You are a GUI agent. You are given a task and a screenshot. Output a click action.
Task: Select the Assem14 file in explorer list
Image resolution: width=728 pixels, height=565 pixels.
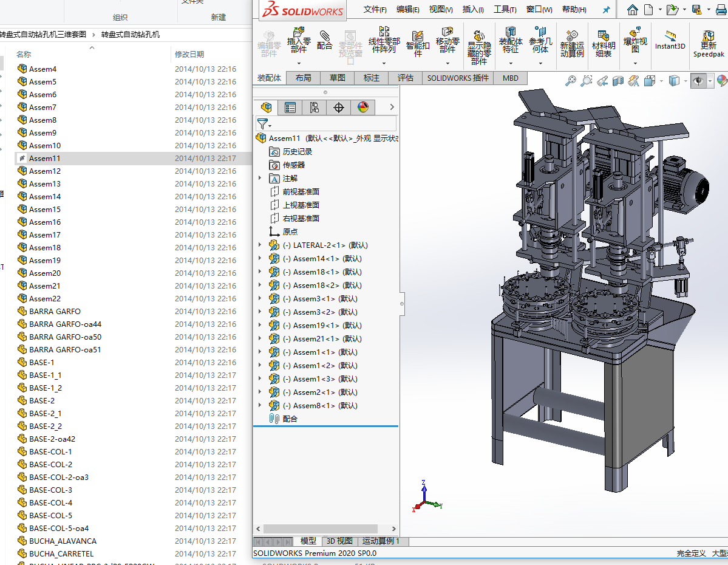(x=45, y=196)
